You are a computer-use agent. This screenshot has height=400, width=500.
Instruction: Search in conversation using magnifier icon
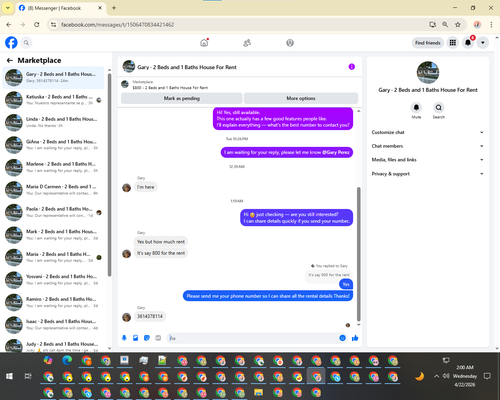[x=439, y=107]
